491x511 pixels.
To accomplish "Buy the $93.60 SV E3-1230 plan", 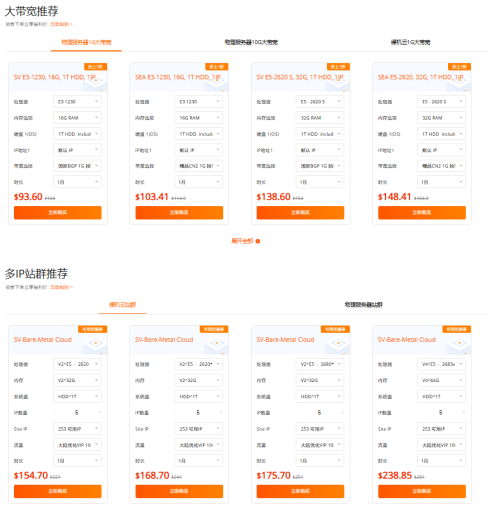I will (x=58, y=213).
